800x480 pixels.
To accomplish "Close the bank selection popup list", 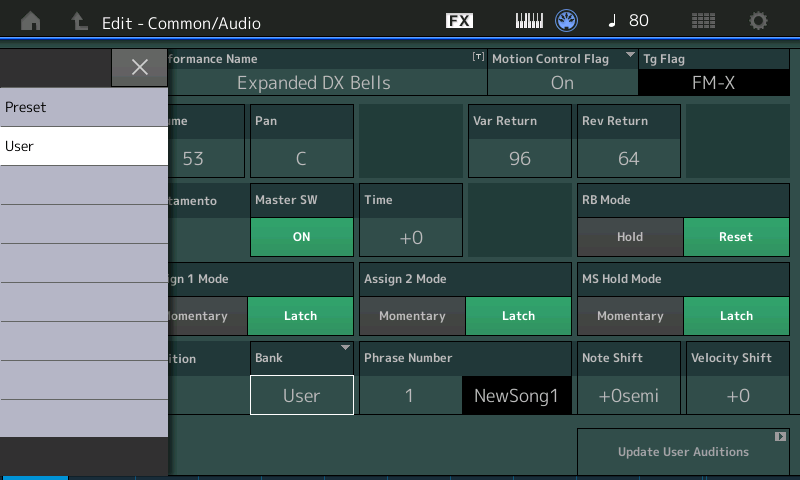I will (139, 67).
